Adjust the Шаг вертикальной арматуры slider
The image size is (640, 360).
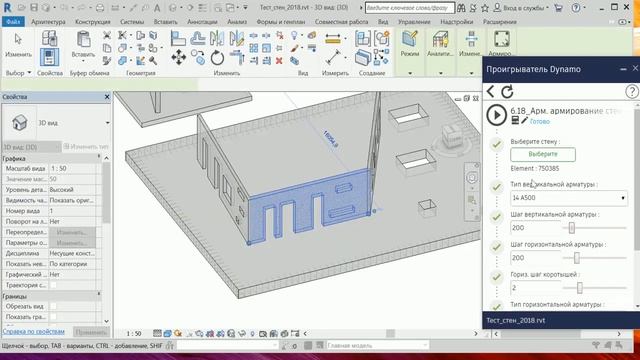click(x=572, y=228)
